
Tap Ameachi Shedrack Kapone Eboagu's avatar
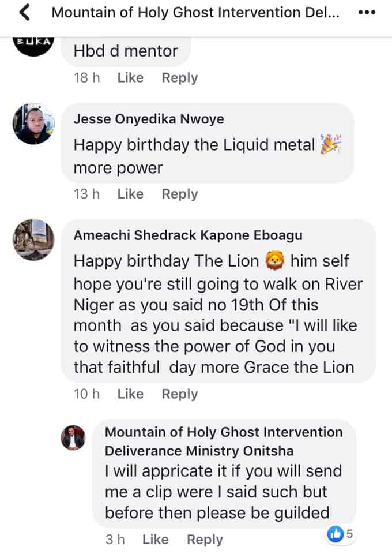point(33,239)
